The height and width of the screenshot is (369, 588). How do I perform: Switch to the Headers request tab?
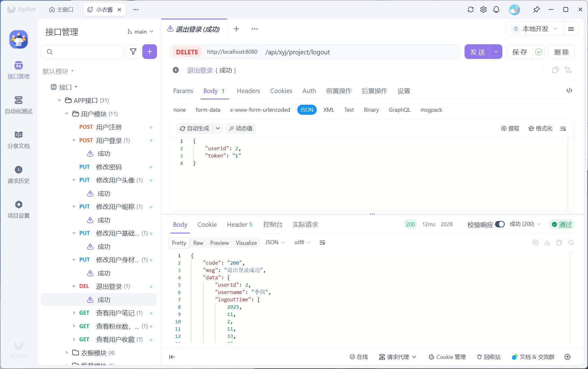[x=248, y=91]
